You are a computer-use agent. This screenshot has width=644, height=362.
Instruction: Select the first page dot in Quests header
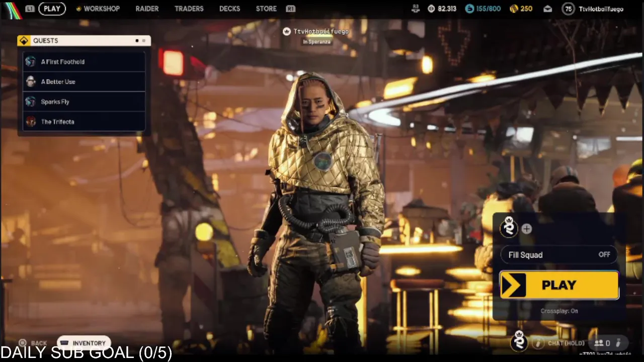[x=137, y=41]
